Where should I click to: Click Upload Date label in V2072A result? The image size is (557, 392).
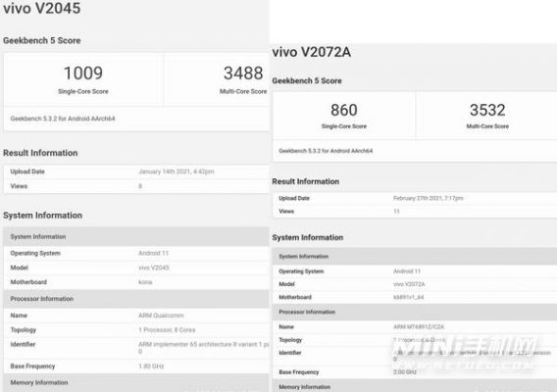click(294, 198)
